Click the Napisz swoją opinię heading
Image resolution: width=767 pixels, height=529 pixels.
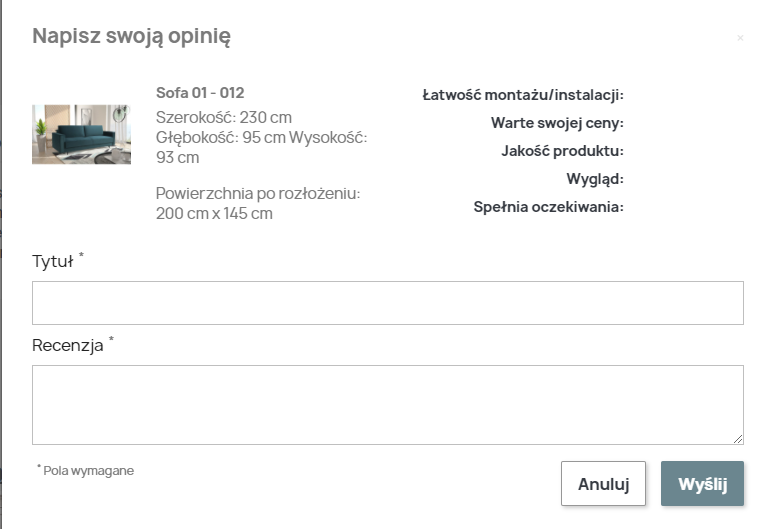pyautogui.click(x=132, y=37)
